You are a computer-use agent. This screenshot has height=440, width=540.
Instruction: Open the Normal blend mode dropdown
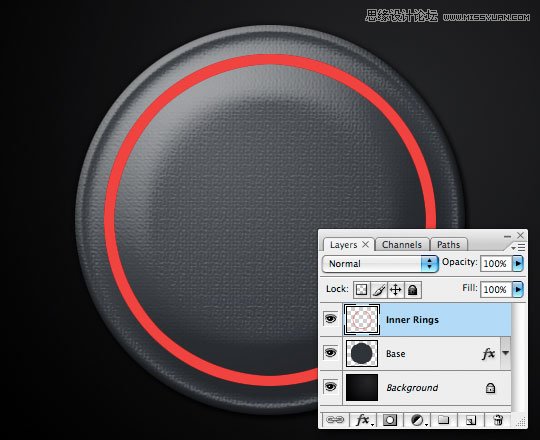coord(380,264)
